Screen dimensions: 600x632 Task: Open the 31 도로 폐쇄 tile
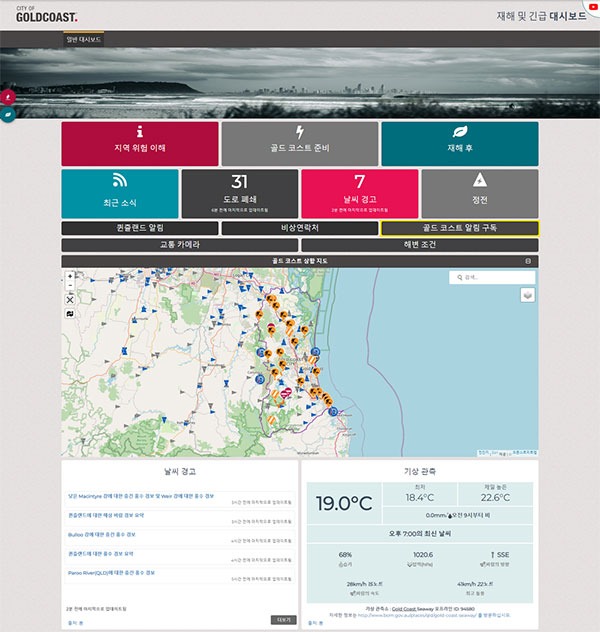(x=240, y=193)
